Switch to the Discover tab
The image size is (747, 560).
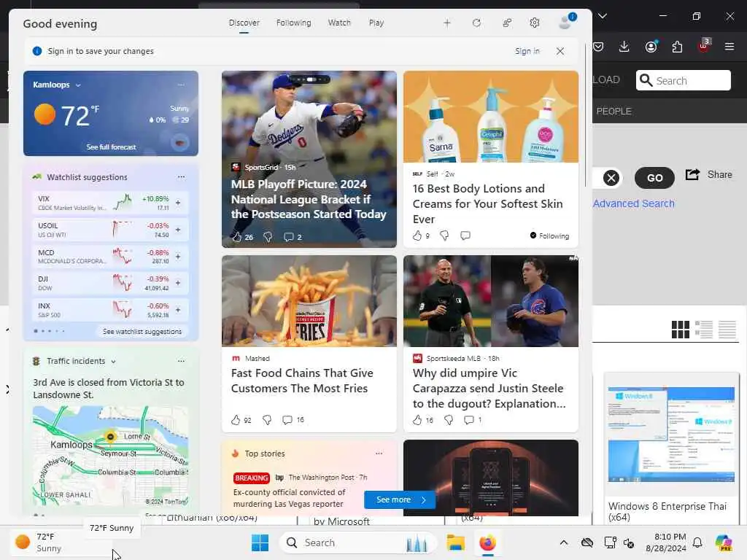point(244,23)
